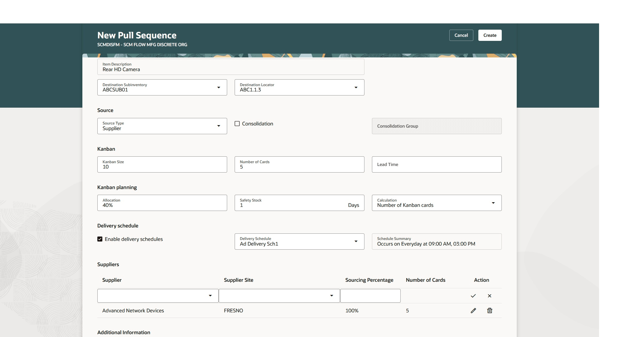Delete the Advanced Network Devices supplier row

click(x=490, y=310)
